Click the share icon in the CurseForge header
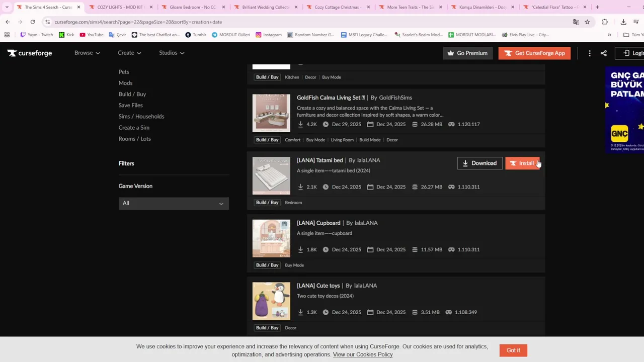Screen dimensions: 644x362 (x=604, y=53)
